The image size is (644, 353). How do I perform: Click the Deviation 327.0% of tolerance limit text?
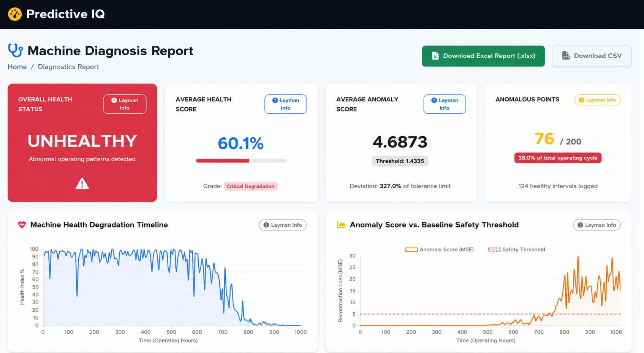pos(400,186)
